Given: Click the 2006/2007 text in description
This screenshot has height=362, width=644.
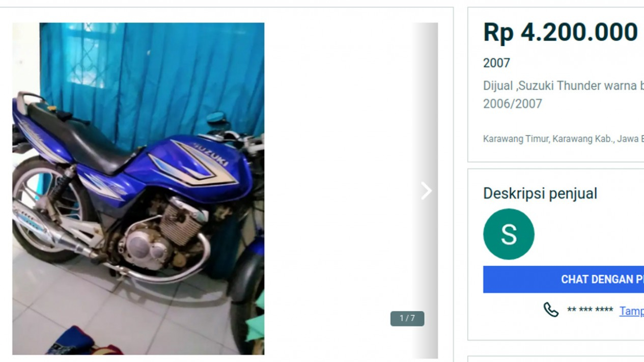Looking at the screenshot, I should (x=512, y=104).
